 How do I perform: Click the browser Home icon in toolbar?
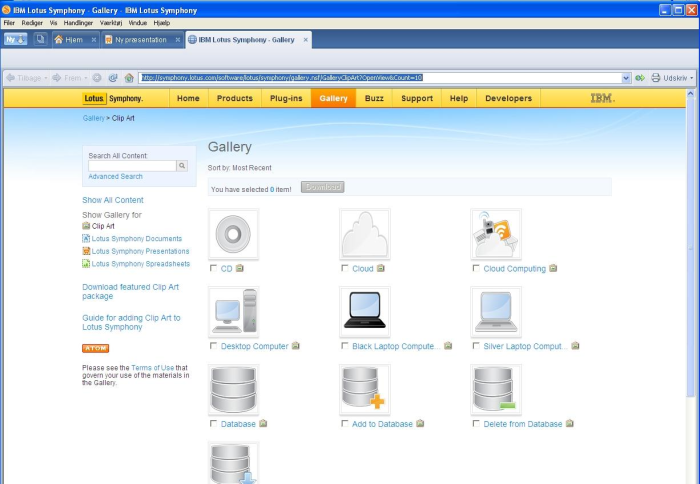click(129, 78)
